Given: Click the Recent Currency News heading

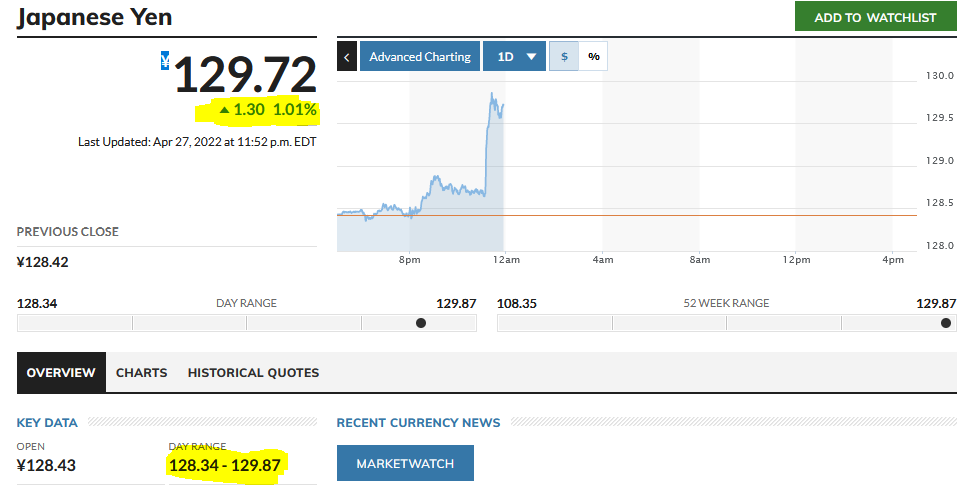Looking at the screenshot, I should [x=418, y=423].
